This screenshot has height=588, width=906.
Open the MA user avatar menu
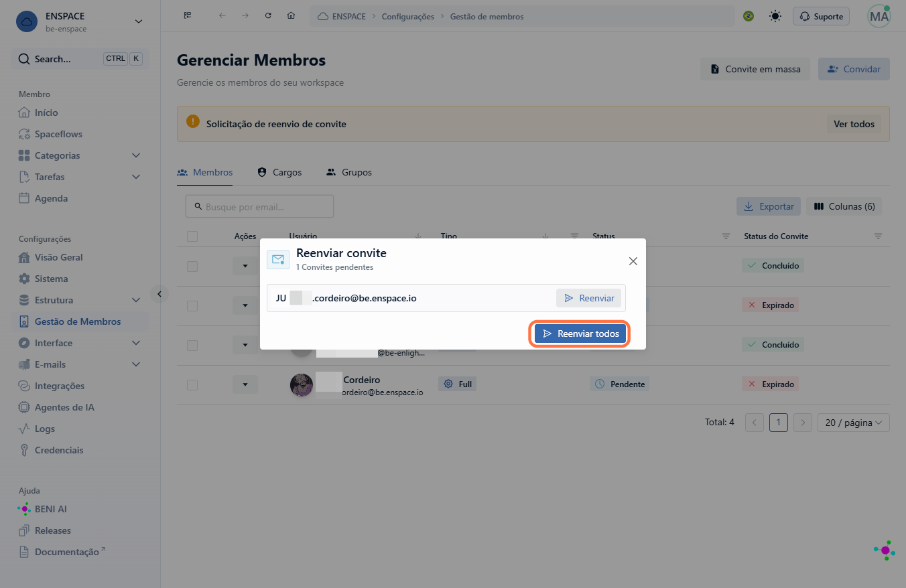point(879,16)
